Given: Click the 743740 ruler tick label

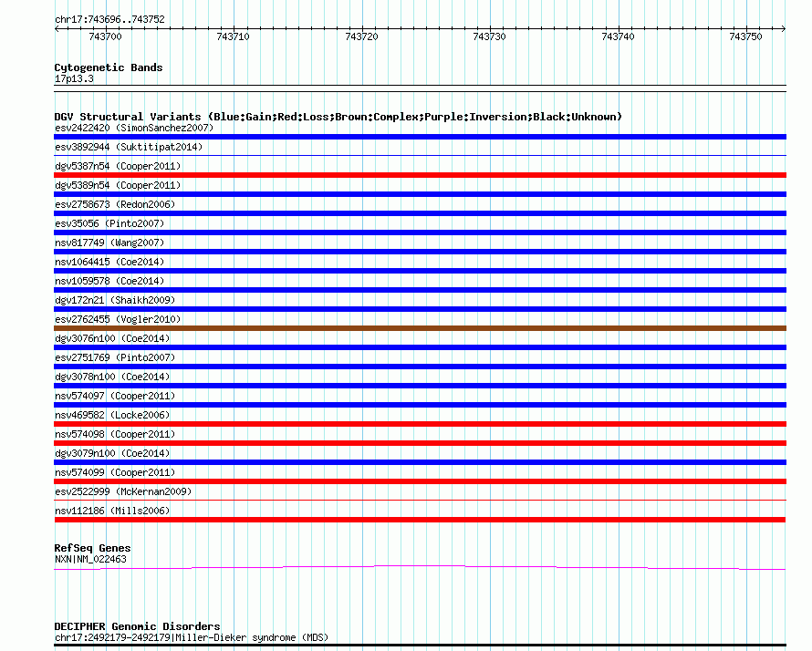Looking at the screenshot, I should click(x=618, y=36).
